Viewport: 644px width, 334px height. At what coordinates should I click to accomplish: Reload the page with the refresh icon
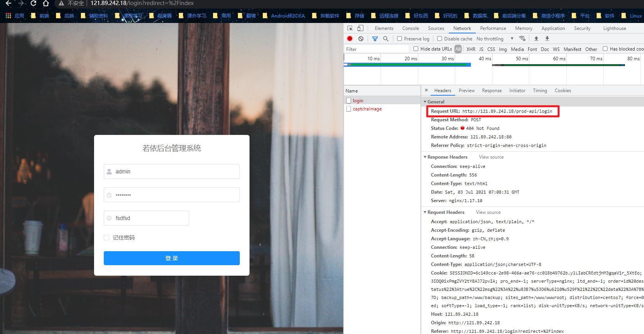[33, 3]
